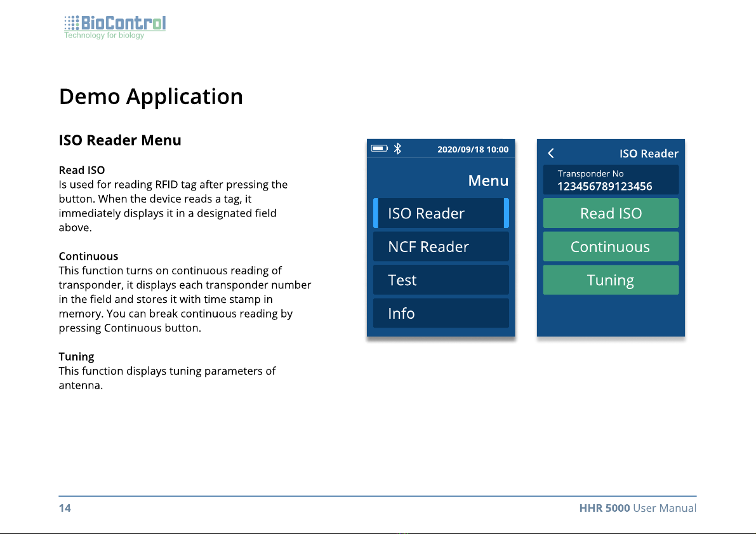Tap the Read ISO button
The width and height of the screenshot is (756, 534).
coord(611,213)
